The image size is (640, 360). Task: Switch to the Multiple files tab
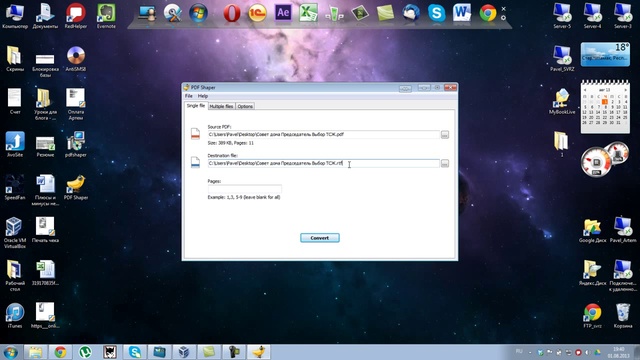click(x=221, y=106)
